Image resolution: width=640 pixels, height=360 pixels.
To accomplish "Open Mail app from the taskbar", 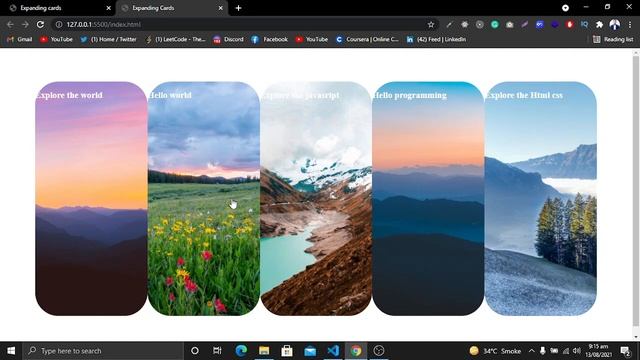I will (310, 351).
